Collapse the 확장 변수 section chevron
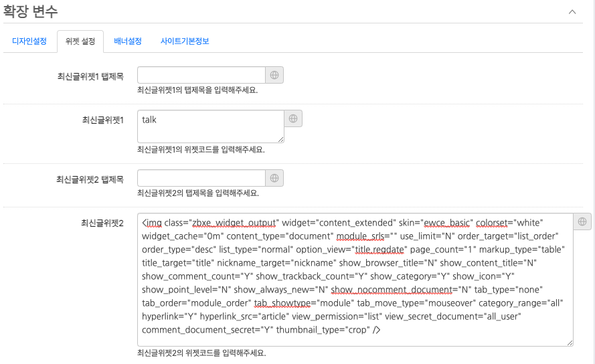Viewport: 595px width, 364px height. [572, 12]
